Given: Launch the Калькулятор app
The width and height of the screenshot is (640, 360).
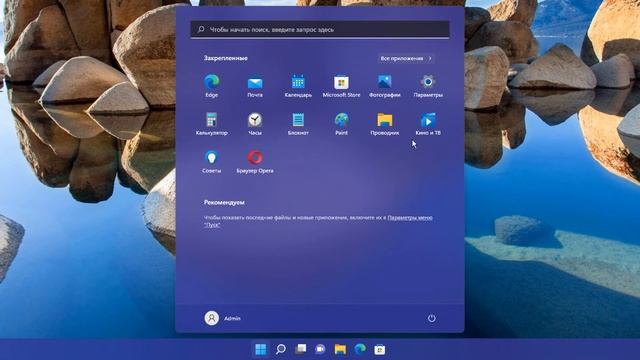Looking at the screenshot, I should [x=211, y=124].
